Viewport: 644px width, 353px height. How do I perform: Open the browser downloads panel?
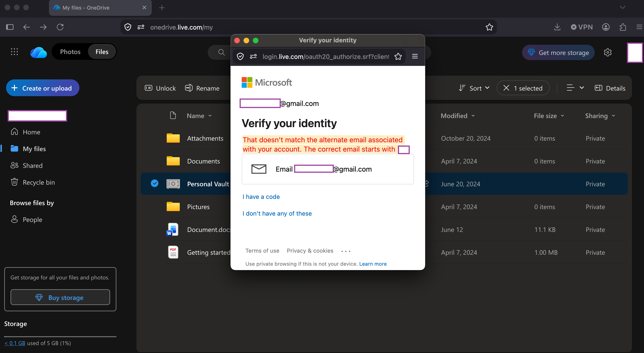[x=557, y=27]
